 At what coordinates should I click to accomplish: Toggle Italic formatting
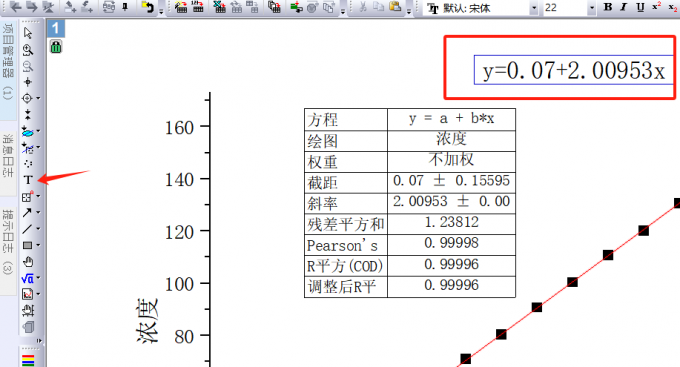click(x=624, y=7)
